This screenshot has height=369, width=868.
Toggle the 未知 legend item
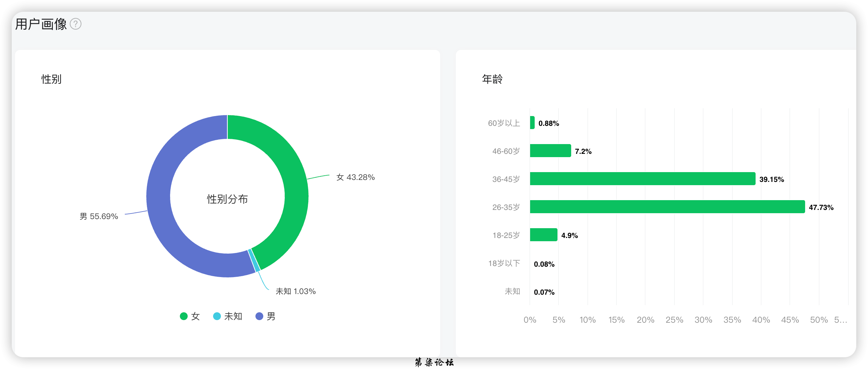point(228,316)
